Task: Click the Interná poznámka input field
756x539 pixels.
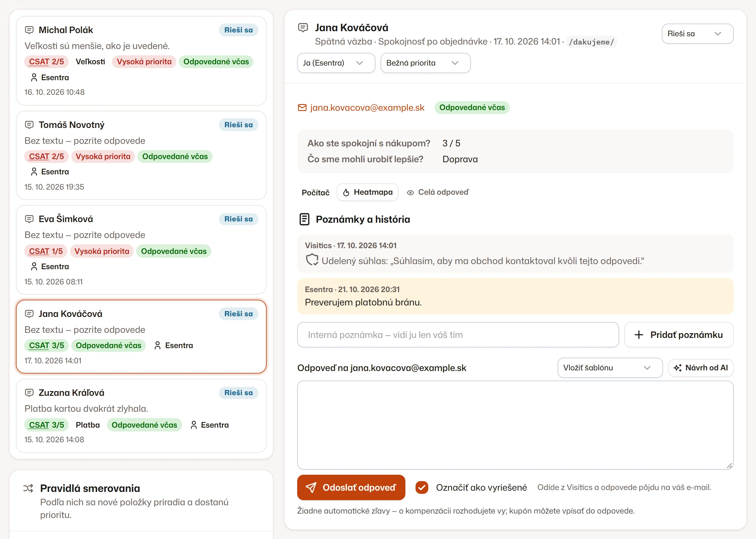Action: [458, 334]
